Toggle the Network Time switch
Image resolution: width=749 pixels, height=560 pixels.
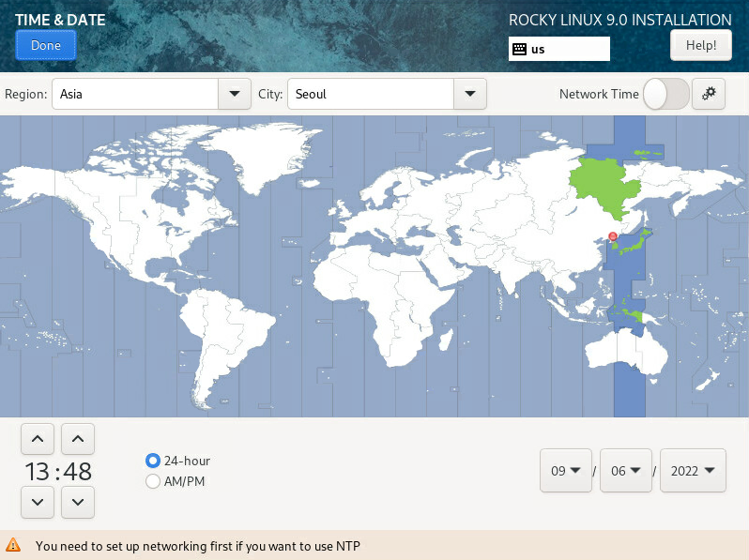(x=665, y=94)
